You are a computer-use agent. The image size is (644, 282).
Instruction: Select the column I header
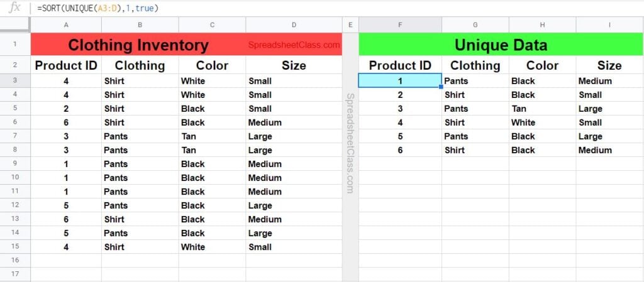click(609, 25)
